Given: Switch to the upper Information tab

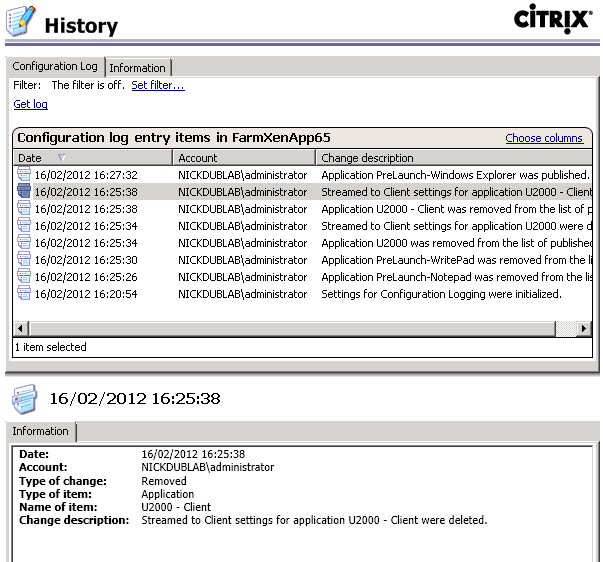Looking at the screenshot, I should click(138, 68).
